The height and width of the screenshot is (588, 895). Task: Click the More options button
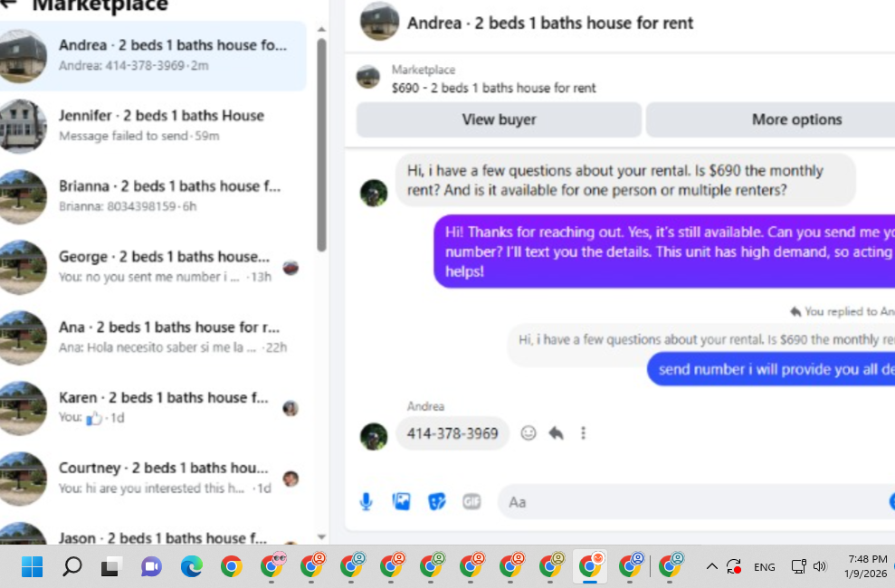(797, 119)
